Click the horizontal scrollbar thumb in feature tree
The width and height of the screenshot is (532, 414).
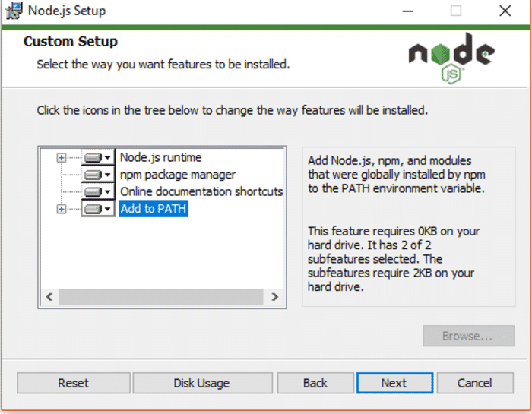[x=161, y=297]
